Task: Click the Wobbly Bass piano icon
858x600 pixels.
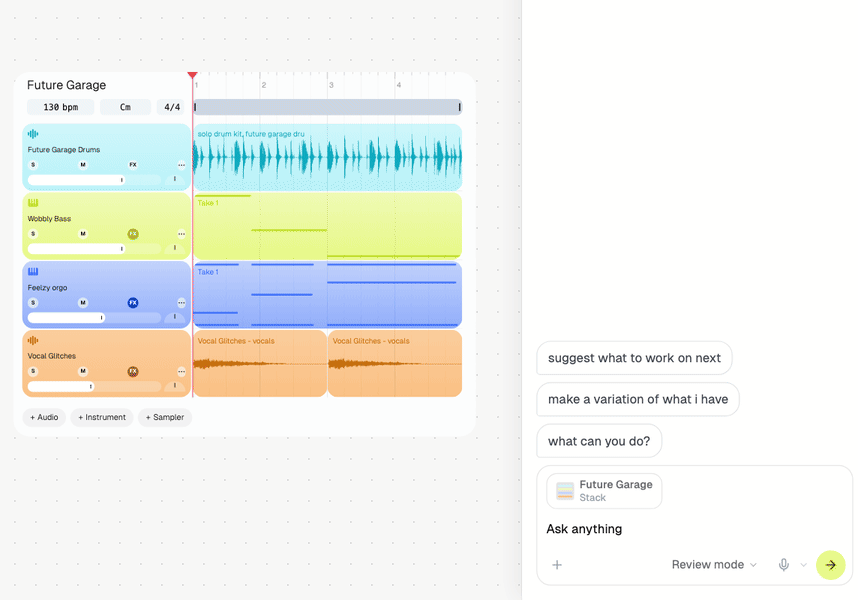Action: (33, 203)
